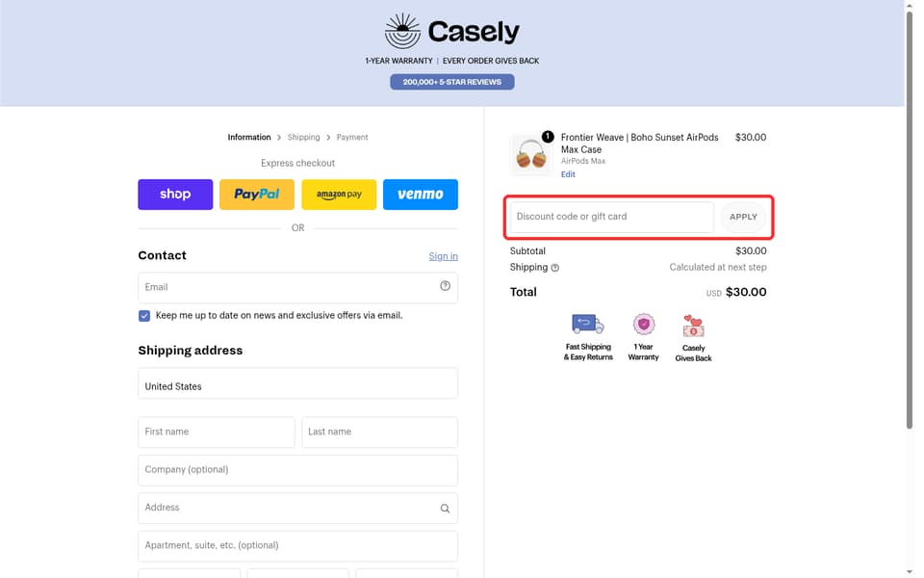This screenshot has height=578, width=924.
Task: Click the Fast Shipping truck icon
Action: click(x=587, y=324)
